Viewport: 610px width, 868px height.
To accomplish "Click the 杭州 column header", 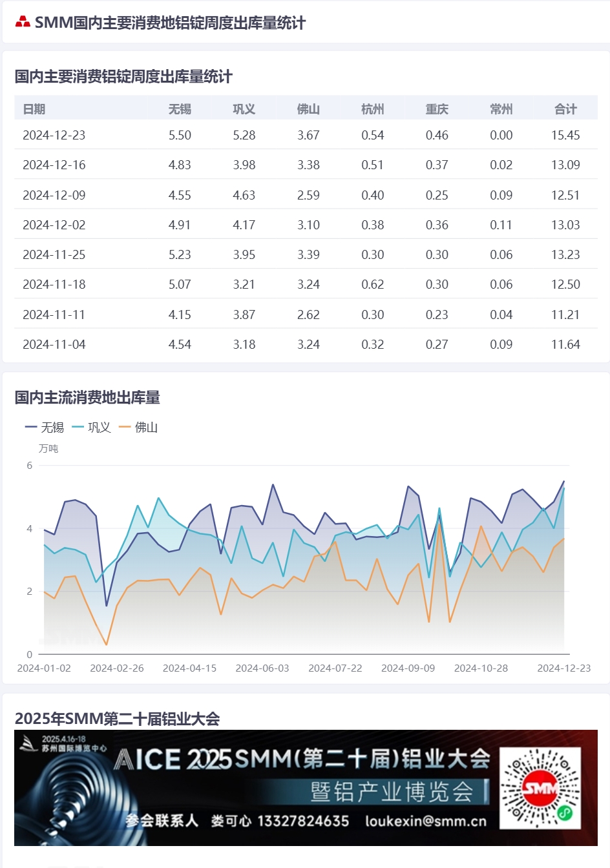I will 373,109.
